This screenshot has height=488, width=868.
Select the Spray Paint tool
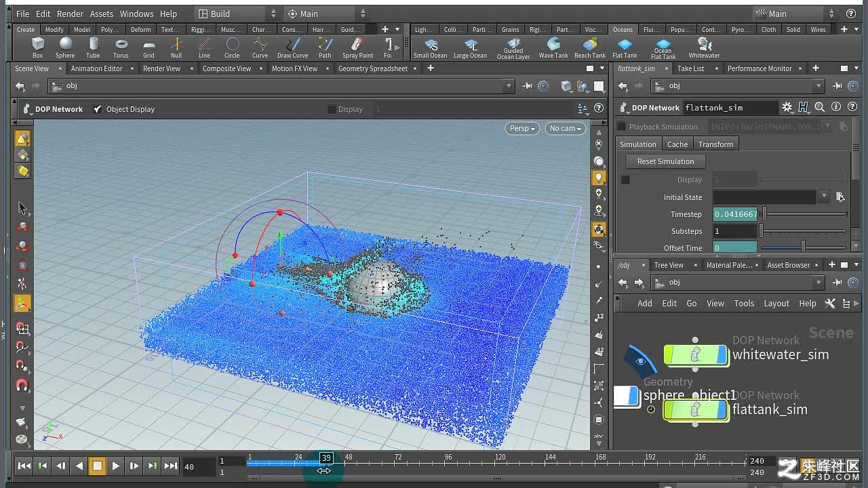(357, 47)
